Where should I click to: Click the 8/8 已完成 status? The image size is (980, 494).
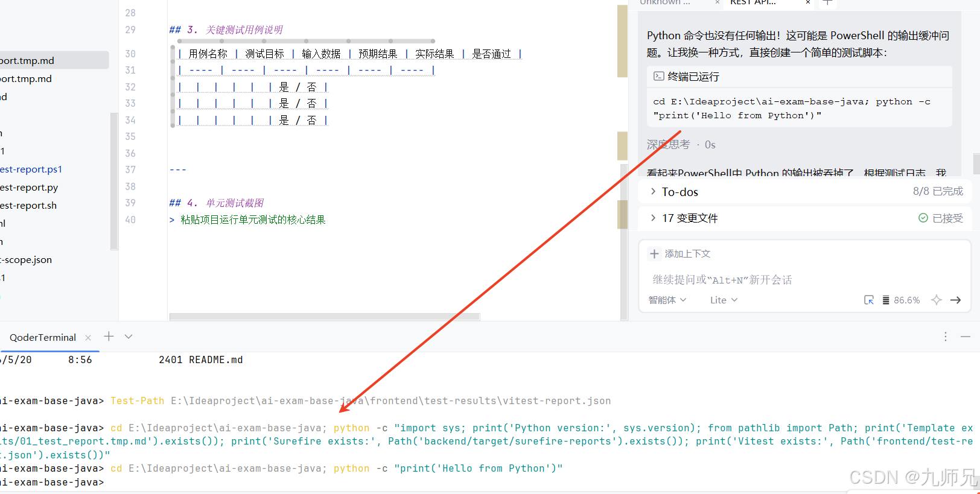click(x=938, y=191)
